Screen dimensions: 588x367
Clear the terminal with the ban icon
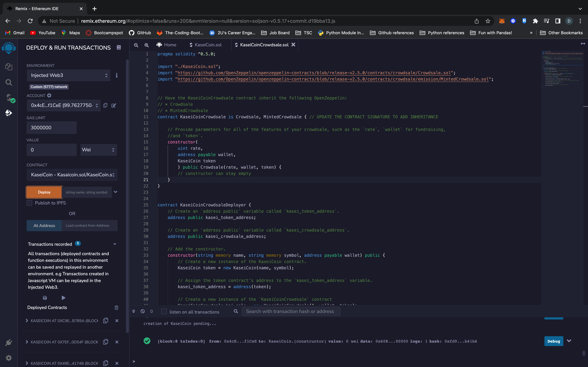pos(143,311)
